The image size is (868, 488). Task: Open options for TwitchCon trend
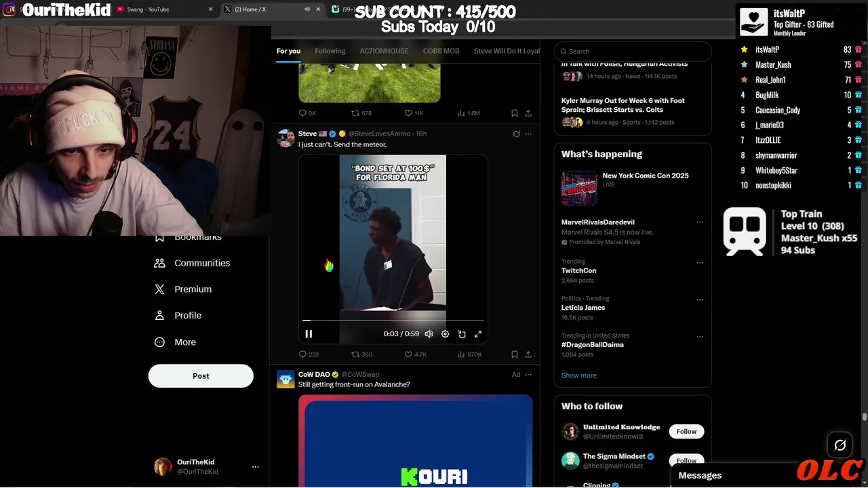700,262
